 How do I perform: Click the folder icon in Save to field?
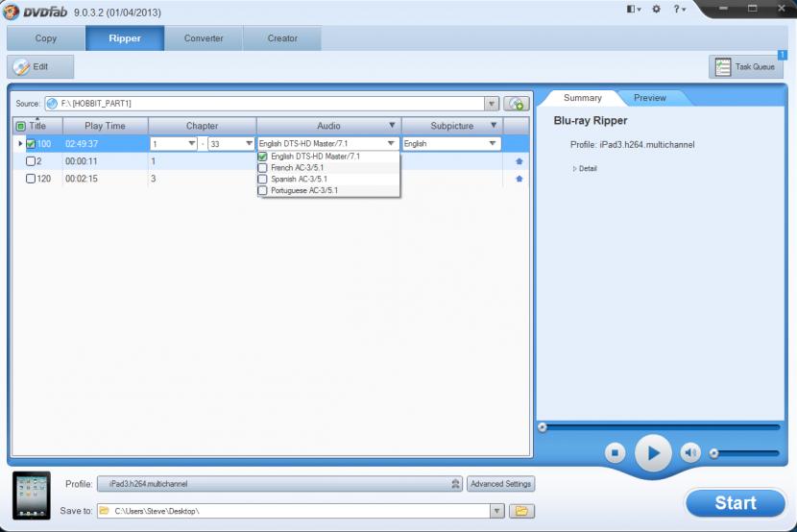[105, 511]
